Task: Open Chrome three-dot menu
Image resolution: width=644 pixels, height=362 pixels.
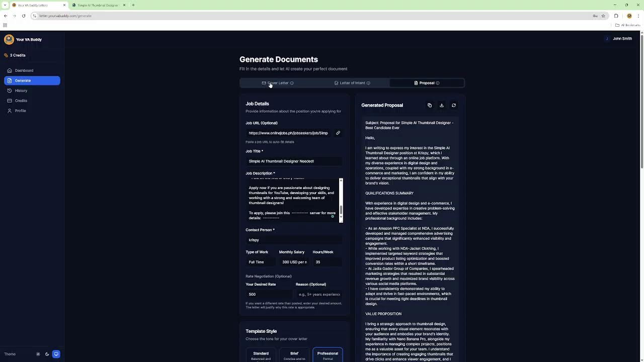Action: click(638, 16)
